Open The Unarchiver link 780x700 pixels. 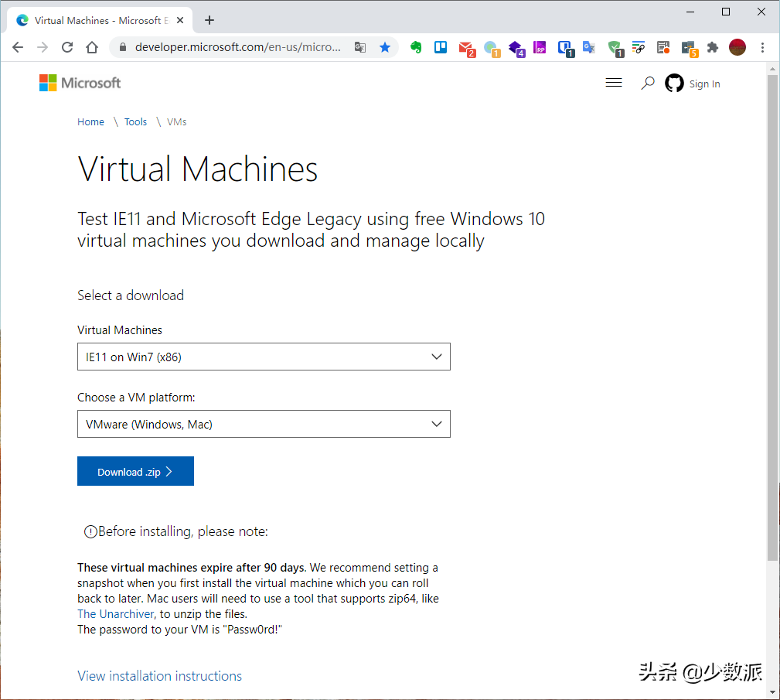click(114, 614)
